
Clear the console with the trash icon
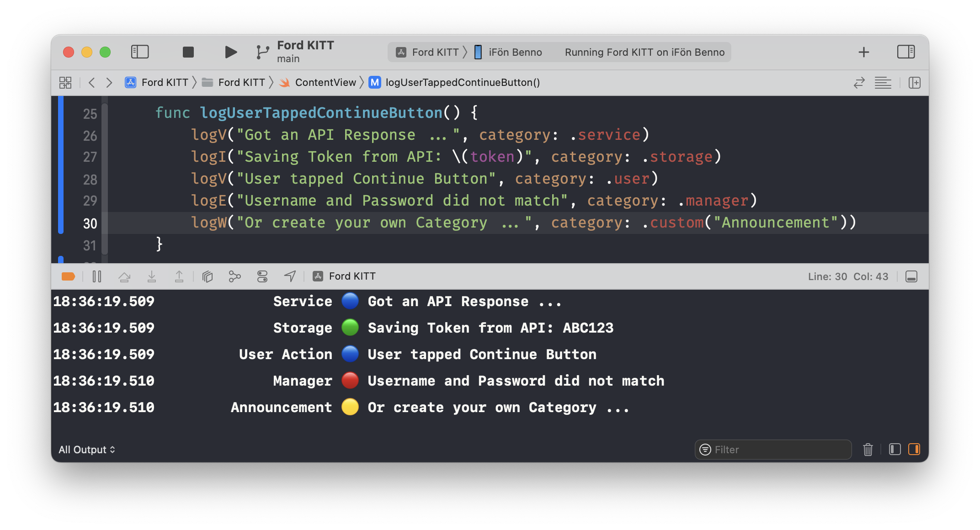pos(868,450)
